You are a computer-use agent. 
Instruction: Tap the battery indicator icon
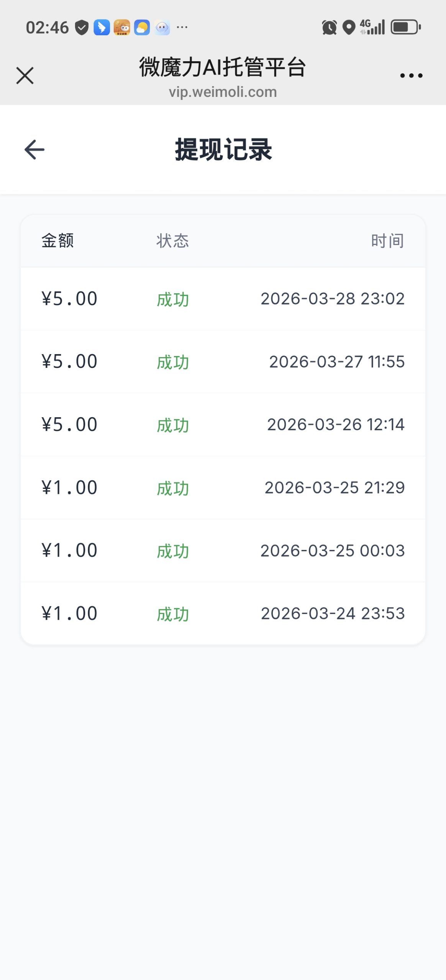click(405, 28)
